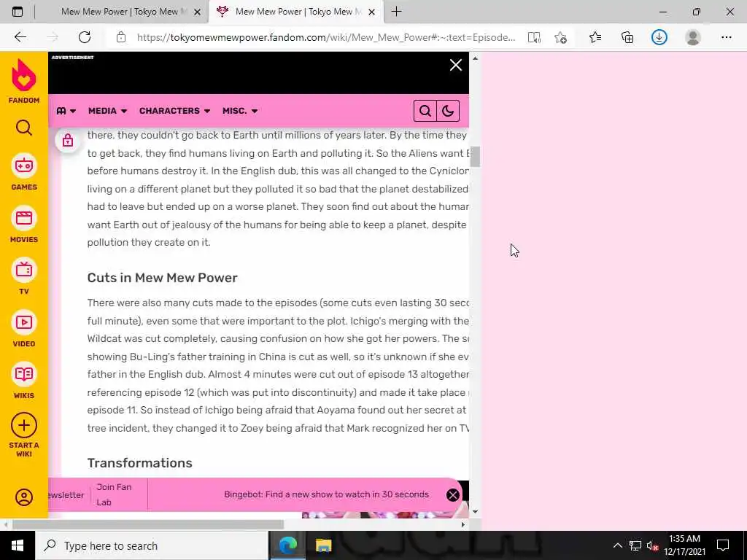747x560 pixels.
Task: Open Edge settings and more menu
Action: (x=726, y=37)
